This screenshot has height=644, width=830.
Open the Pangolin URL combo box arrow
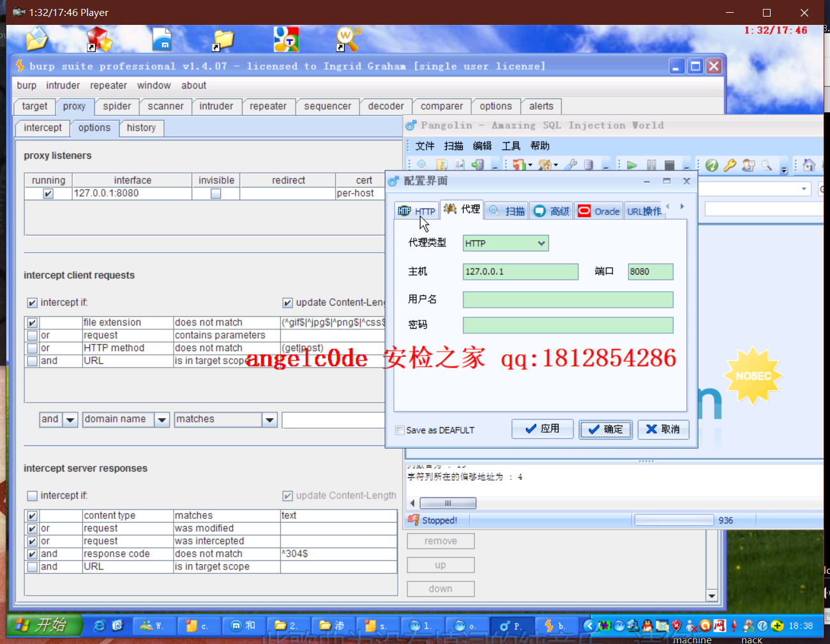pyautogui.click(x=804, y=189)
